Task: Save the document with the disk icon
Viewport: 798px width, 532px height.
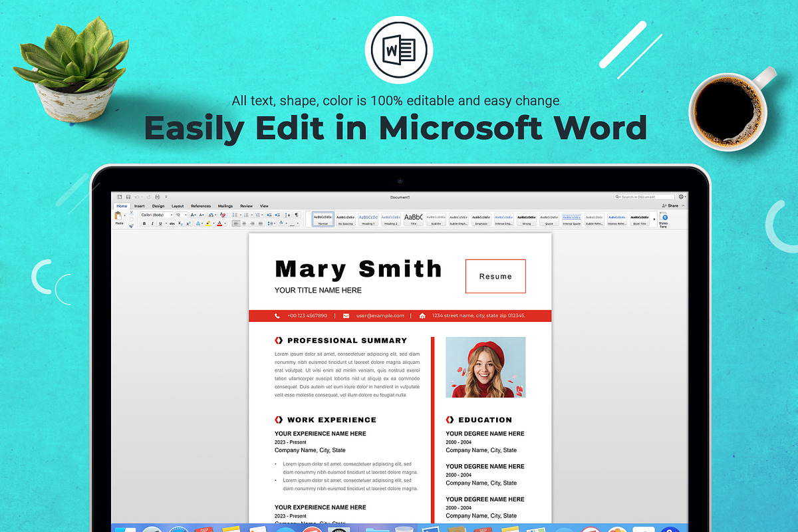Action: click(128, 197)
